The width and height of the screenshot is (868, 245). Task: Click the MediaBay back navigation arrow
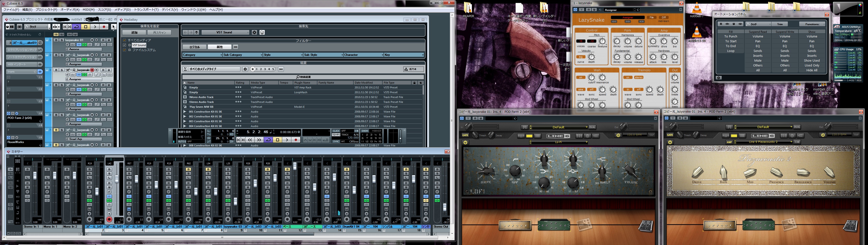coord(186,32)
